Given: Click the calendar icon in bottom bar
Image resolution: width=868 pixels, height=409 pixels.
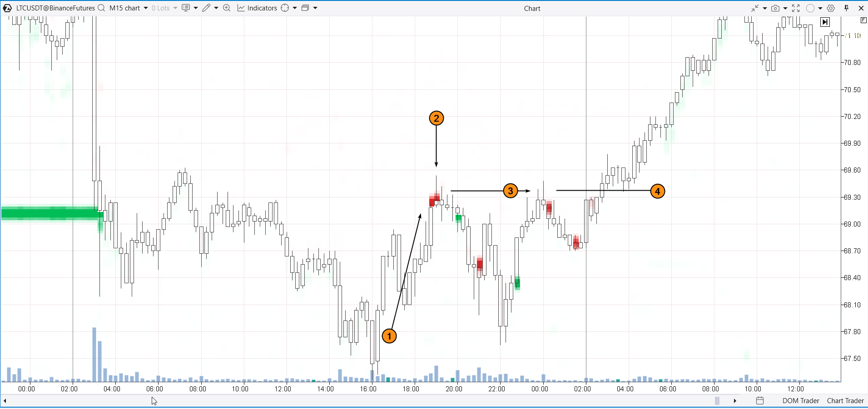Looking at the screenshot, I should pos(760,401).
